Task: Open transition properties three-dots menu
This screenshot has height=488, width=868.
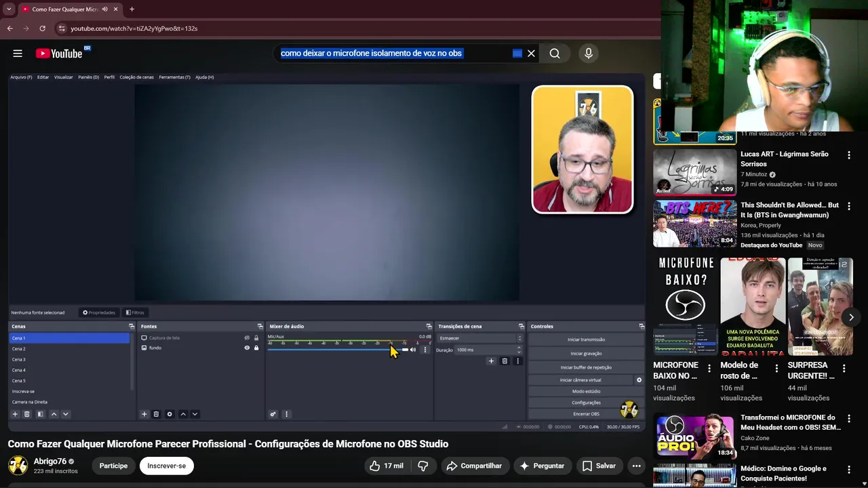Action: pyautogui.click(x=517, y=361)
